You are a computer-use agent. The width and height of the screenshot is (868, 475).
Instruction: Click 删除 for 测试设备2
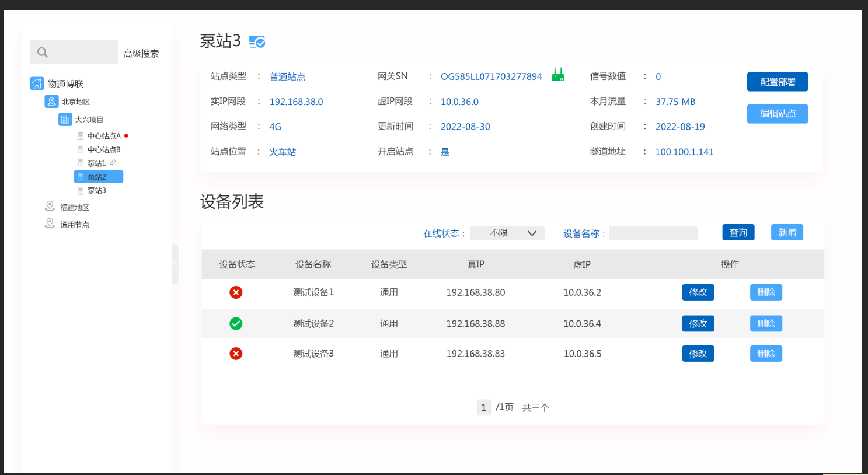(766, 323)
